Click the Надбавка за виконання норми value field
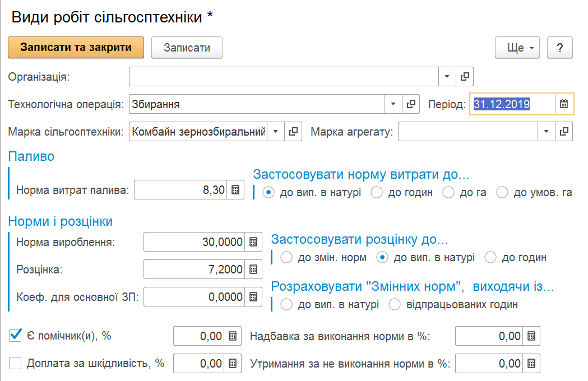Screen dimensions: 588x381 tap(489, 336)
